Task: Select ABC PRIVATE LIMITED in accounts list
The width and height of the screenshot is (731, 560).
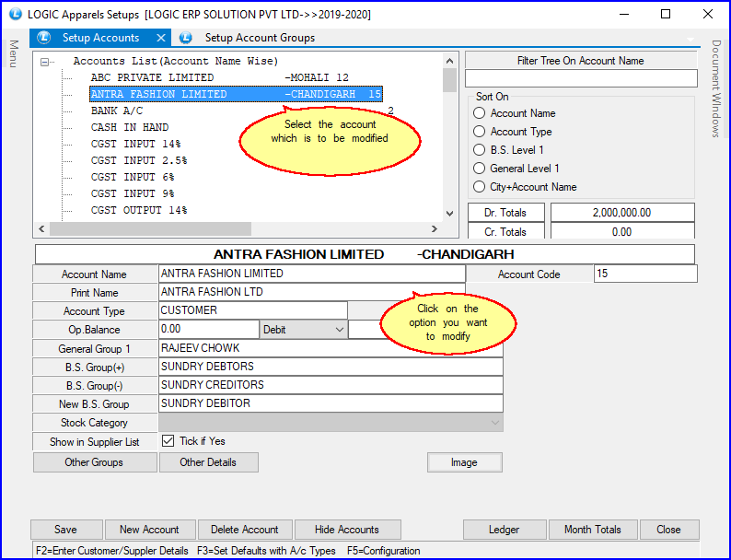Action: pyautogui.click(x=152, y=77)
